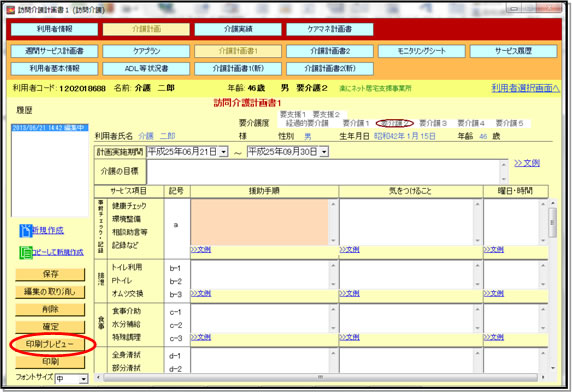Open the 利用者情報 tab
This screenshot has height=392, width=572.
[x=54, y=29]
